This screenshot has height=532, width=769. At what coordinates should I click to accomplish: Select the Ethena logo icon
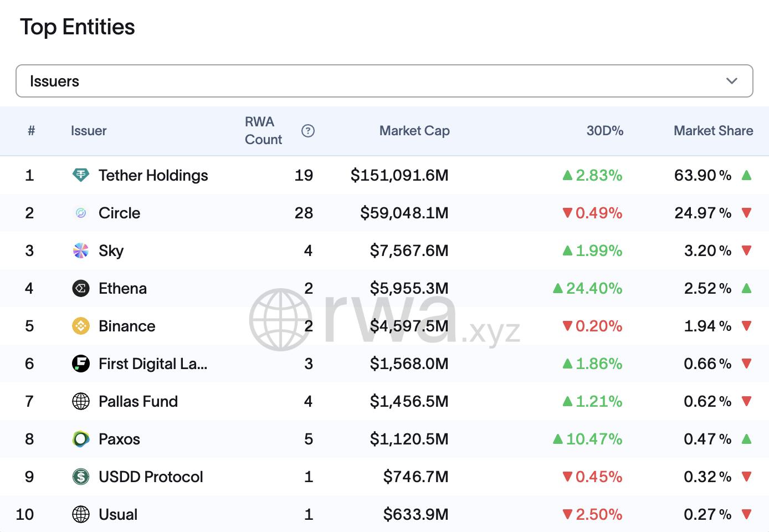[80, 288]
